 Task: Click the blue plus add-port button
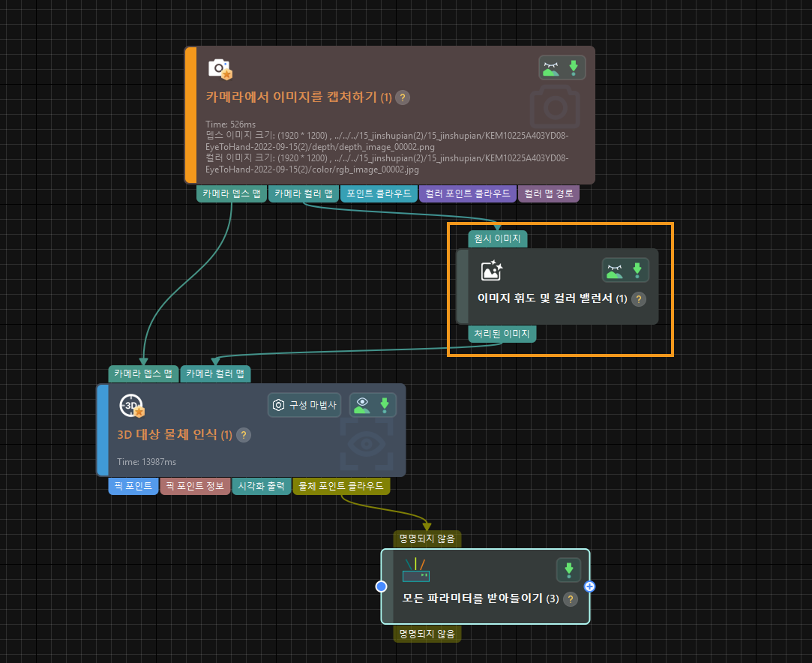(589, 586)
